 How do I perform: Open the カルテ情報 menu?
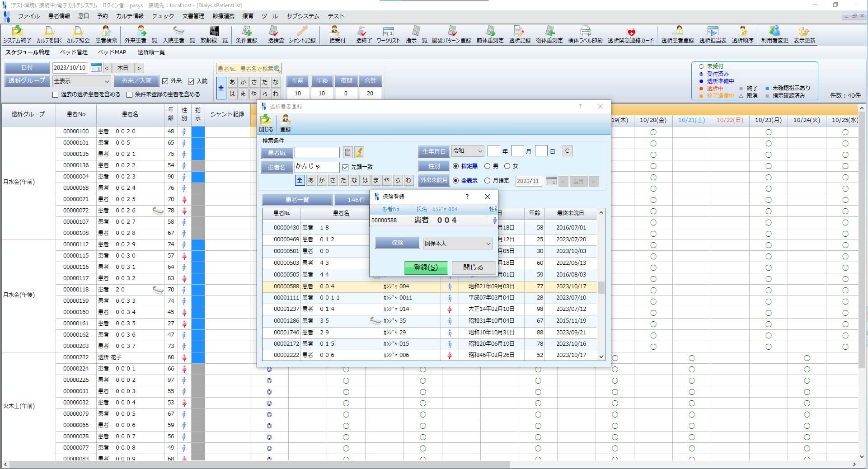(130, 16)
